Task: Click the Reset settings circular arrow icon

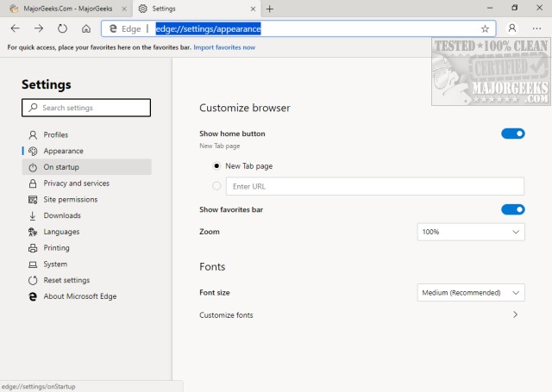Action: 33,280
